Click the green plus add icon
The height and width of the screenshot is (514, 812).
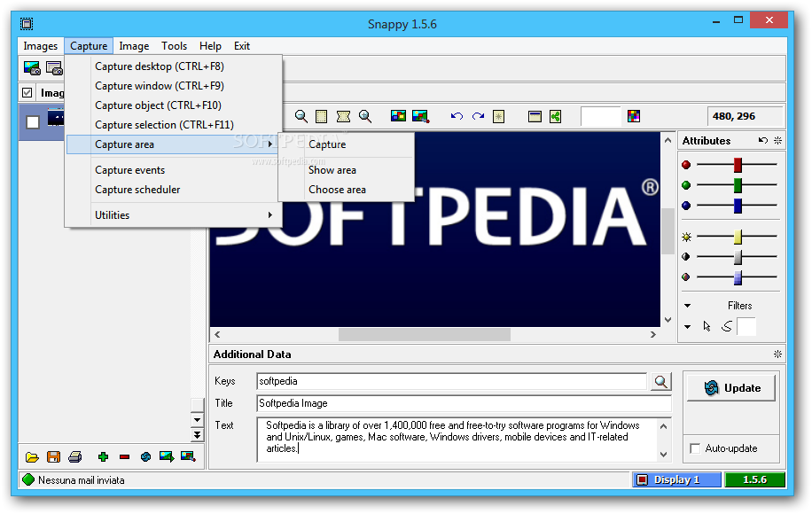(103, 456)
